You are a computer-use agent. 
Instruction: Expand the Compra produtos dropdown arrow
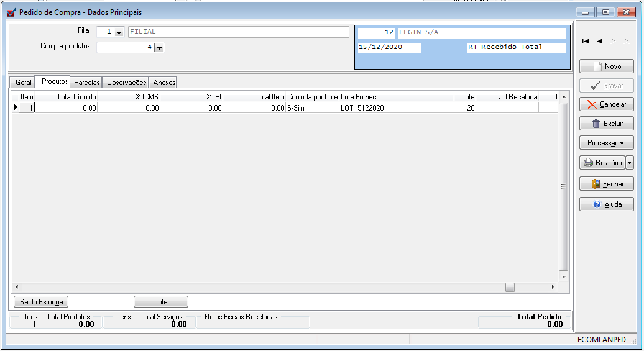159,48
